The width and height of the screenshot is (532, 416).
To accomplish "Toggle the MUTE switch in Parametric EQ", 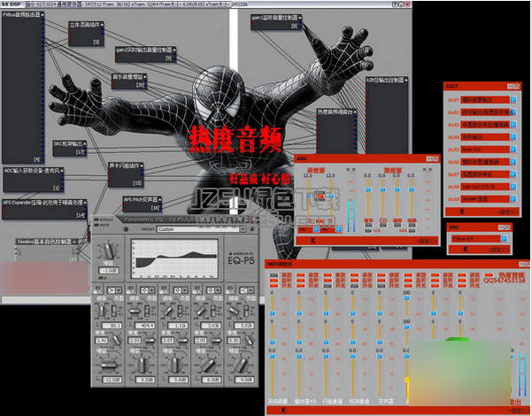I will (x=96, y=225).
